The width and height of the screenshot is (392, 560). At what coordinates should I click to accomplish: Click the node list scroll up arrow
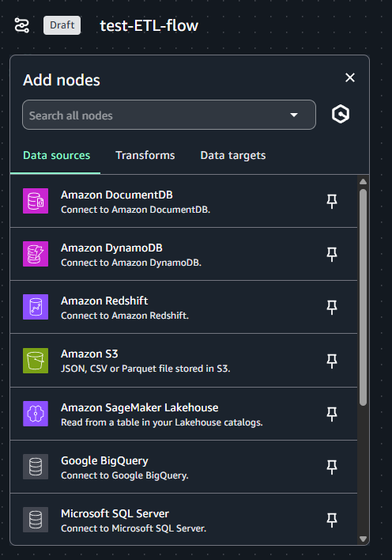pos(363,182)
